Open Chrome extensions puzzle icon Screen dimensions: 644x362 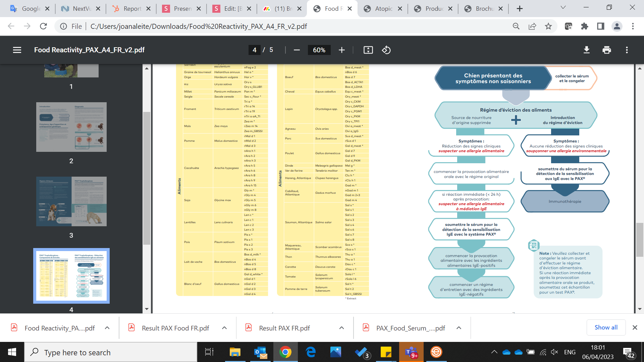click(585, 26)
